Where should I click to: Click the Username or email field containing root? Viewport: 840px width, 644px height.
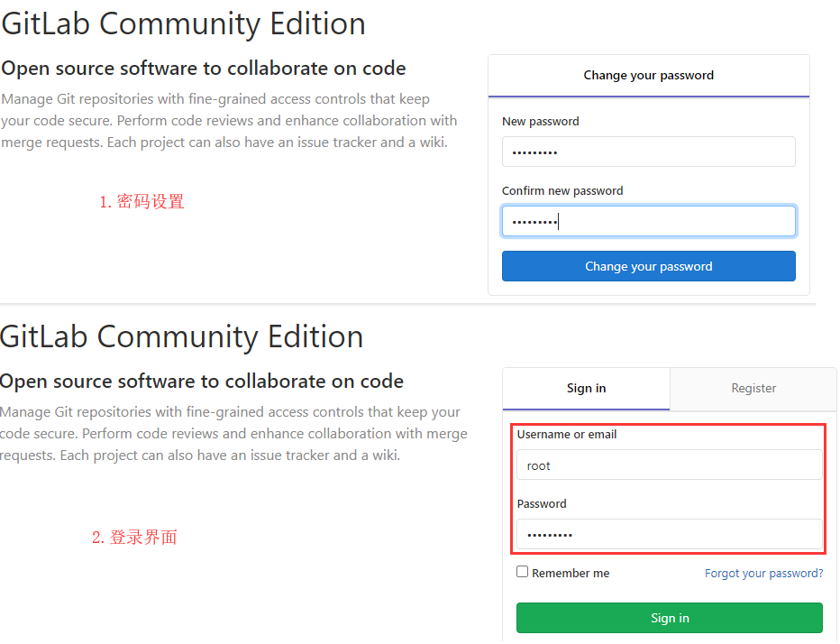[x=669, y=465]
